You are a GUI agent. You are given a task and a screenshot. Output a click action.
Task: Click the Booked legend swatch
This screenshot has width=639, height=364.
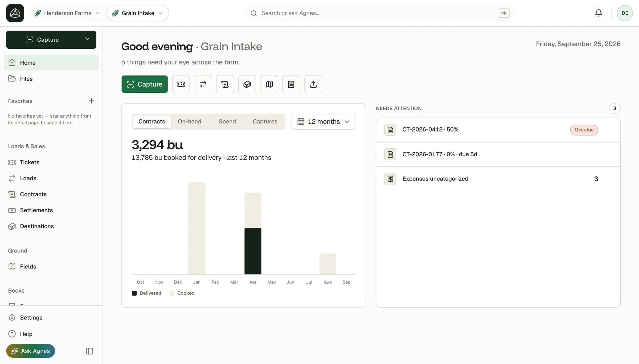tap(172, 293)
